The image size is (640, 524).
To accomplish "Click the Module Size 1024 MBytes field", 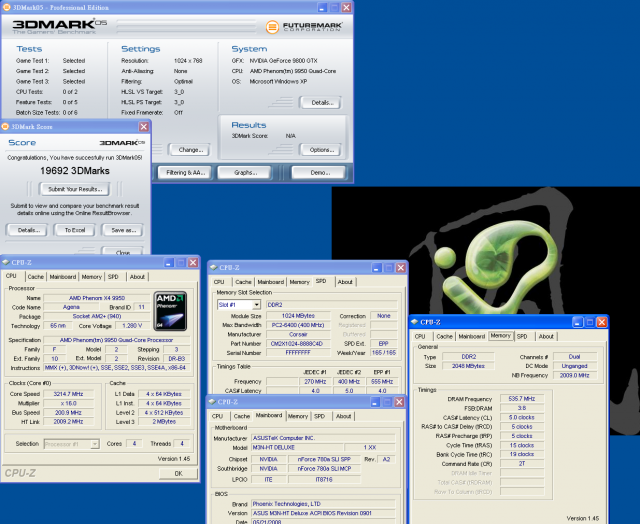I will 298,316.
